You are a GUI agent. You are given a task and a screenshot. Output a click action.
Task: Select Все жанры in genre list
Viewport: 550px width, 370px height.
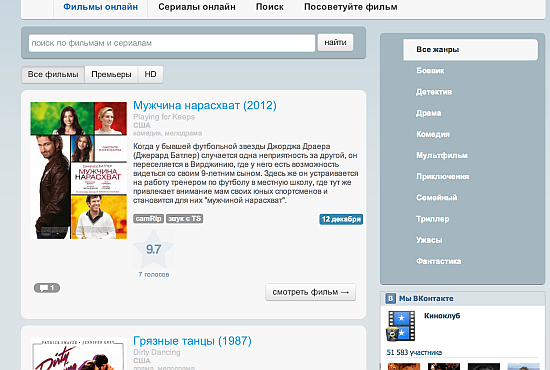point(470,49)
